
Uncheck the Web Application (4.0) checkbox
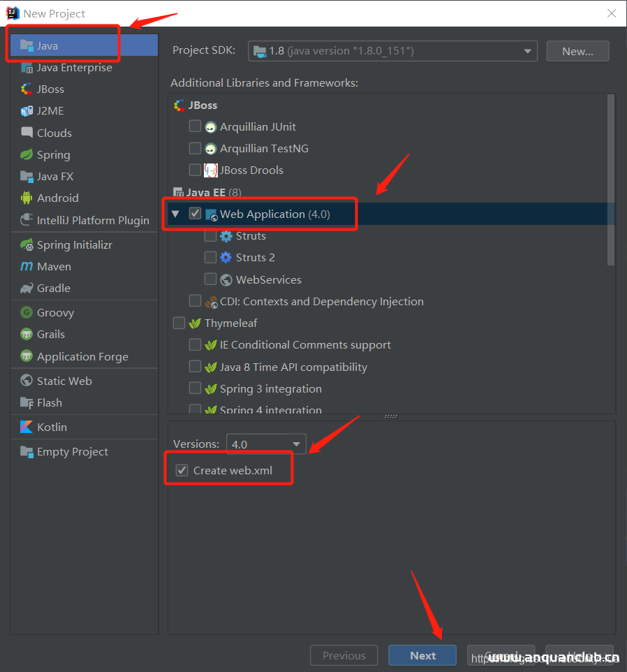(195, 214)
